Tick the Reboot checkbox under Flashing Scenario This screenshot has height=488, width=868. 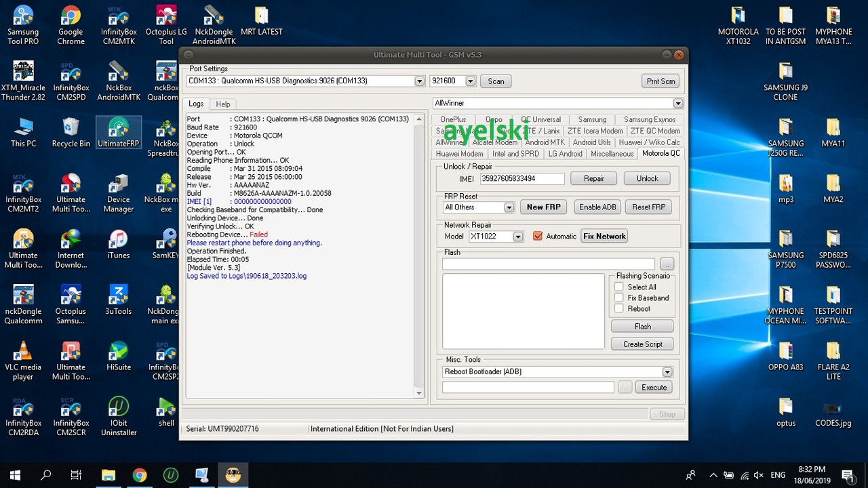pyautogui.click(x=619, y=308)
